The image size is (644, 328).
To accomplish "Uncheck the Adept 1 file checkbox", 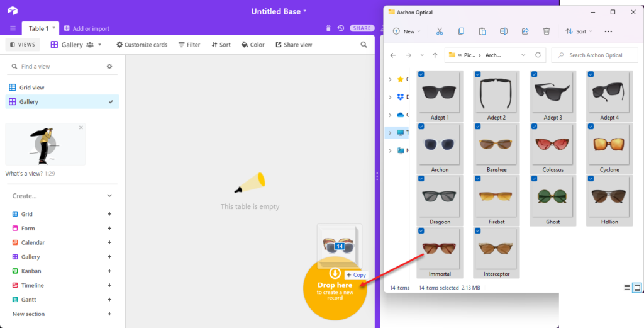I will [x=421, y=74].
